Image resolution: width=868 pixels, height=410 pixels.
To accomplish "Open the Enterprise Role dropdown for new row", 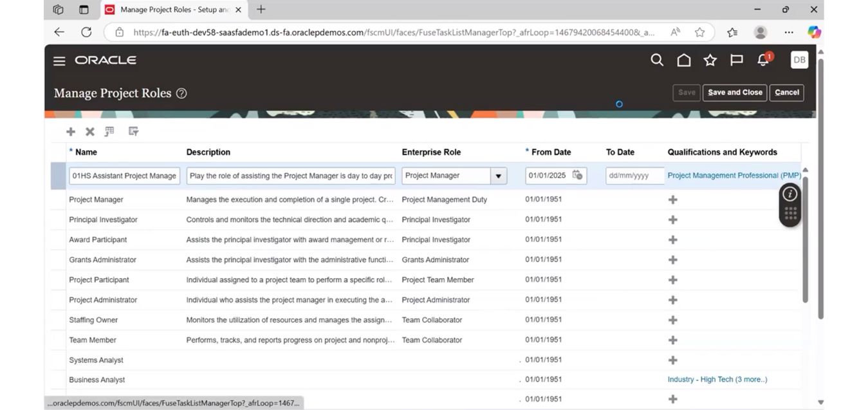I will coord(498,175).
